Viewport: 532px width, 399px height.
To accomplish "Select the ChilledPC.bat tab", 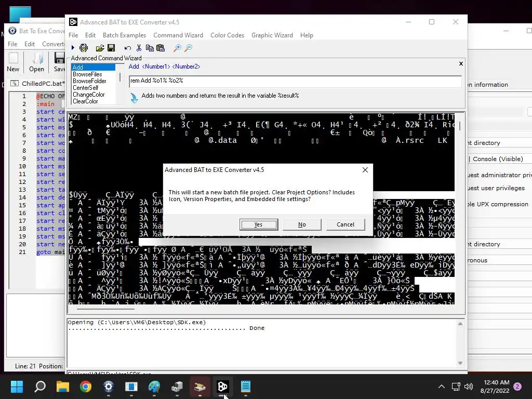I will click(x=37, y=84).
